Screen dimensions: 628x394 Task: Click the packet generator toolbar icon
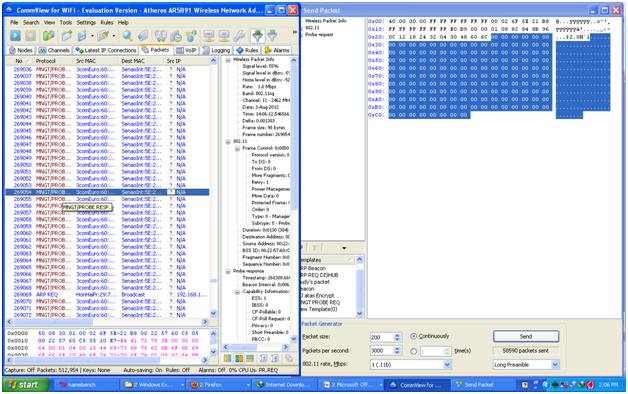tap(143, 36)
